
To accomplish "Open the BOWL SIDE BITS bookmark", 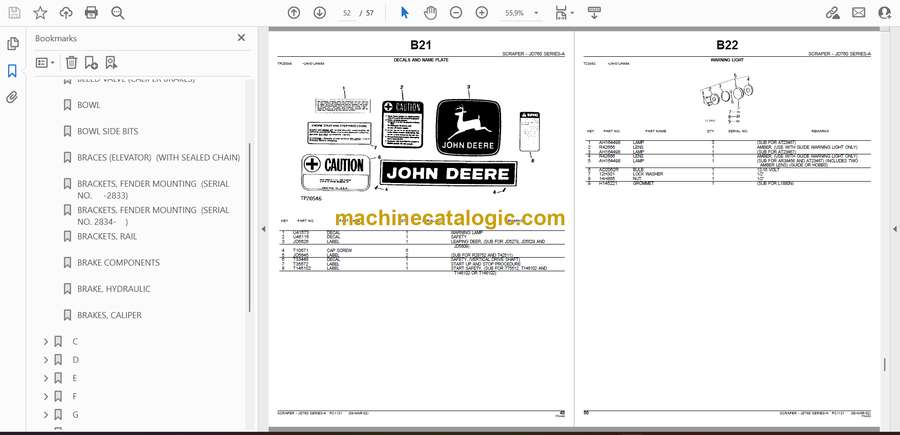I will [x=107, y=131].
